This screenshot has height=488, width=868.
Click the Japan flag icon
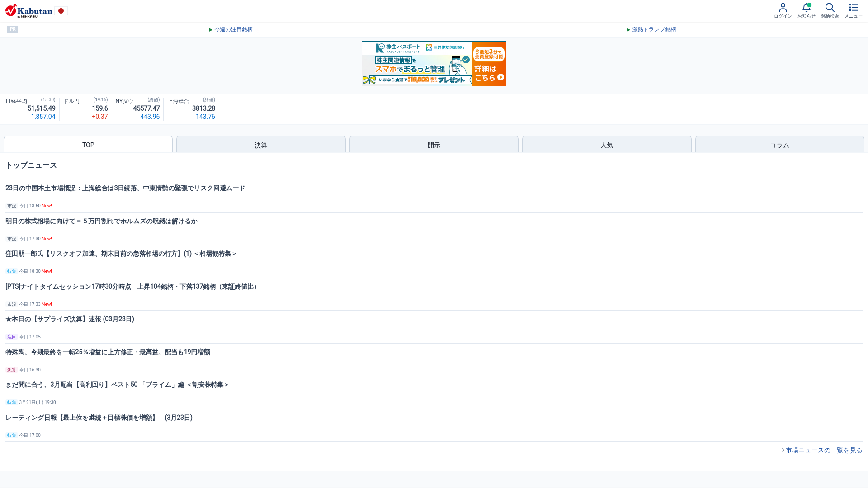[61, 11]
